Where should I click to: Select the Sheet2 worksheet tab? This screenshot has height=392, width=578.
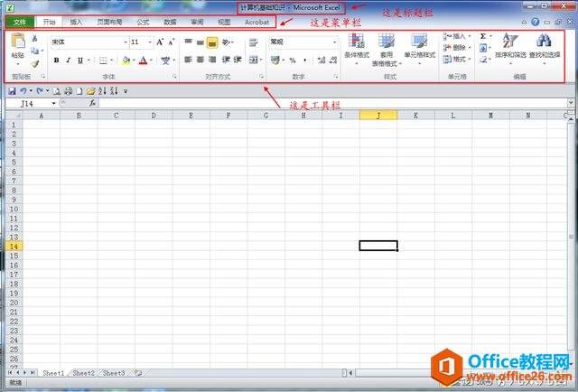tap(84, 373)
